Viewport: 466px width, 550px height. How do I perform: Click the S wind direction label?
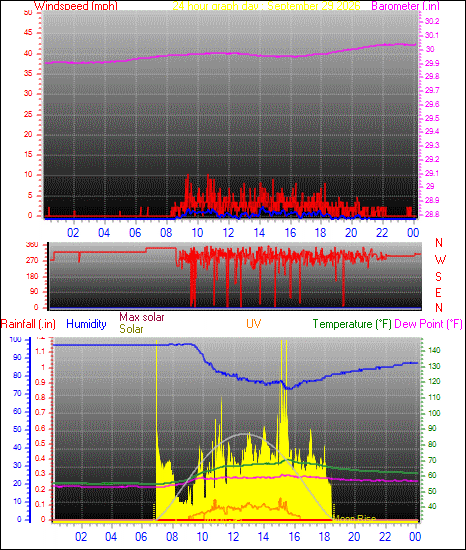[x=438, y=277]
